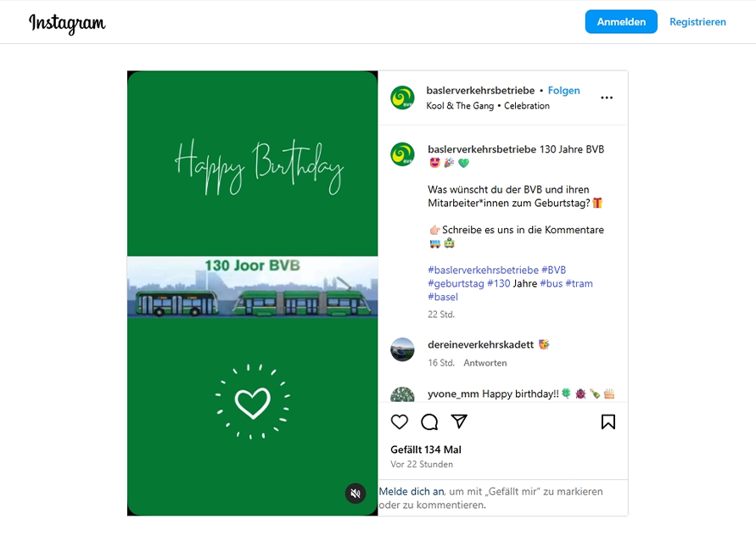Click dereineverkehrskadett's avatar
This screenshot has width=756, height=547.
402,349
